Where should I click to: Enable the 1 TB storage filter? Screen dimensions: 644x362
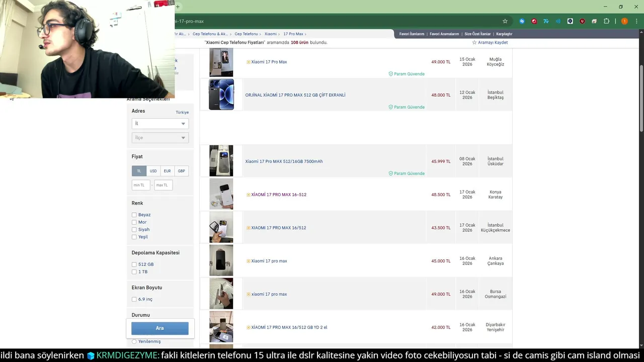tap(134, 271)
